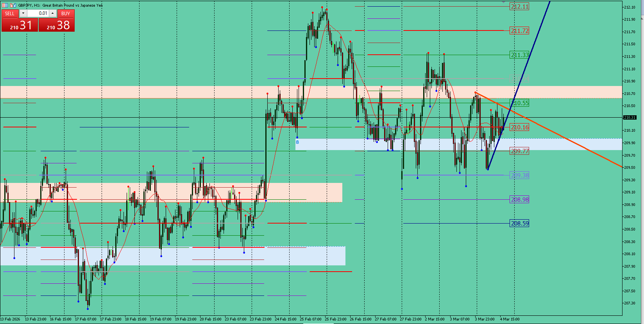
Task: Click the 210.16 red level label
Action: [x=519, y=127]
